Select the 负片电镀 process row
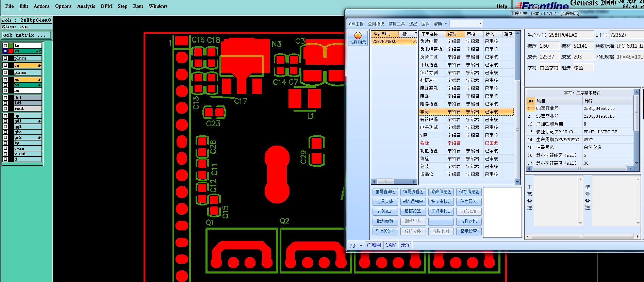Viewport: 644px width, 282px height. pyautogui.click(x=466, y=41)
